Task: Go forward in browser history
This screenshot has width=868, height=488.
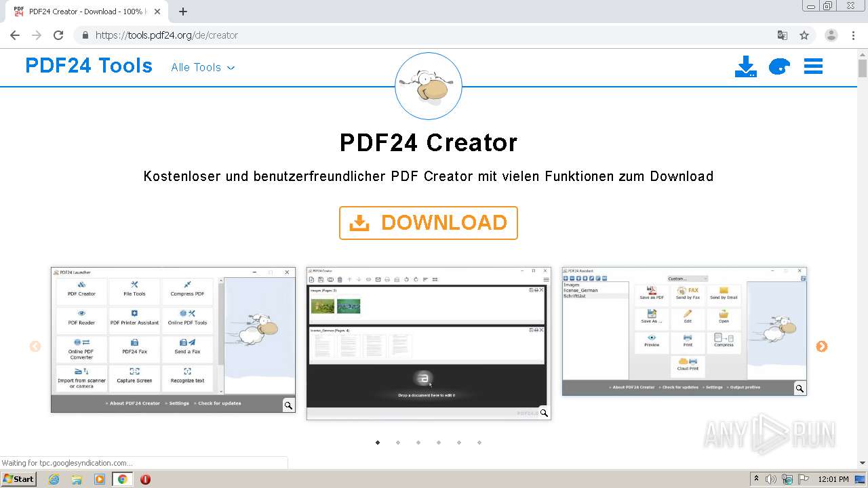Action: [37, 35]
